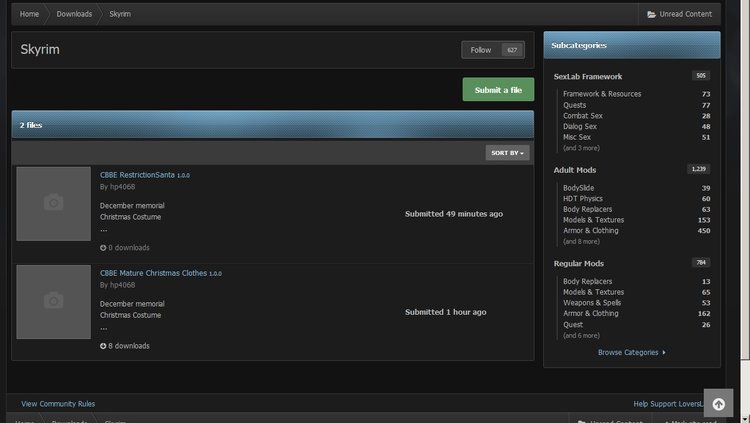
Task: Open CBBE Mature Christmas Clothes thumbnail
Action: [x=54, y=302]
